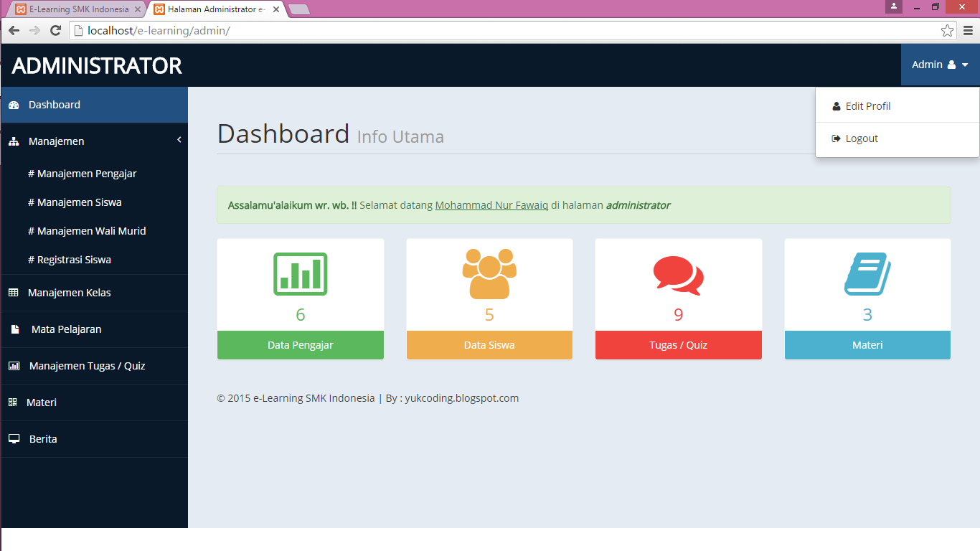The height and width of the screenshot is (551, 980).
Task: Click the red Tugas / Quiz chat icon
Action: point(678,273)
